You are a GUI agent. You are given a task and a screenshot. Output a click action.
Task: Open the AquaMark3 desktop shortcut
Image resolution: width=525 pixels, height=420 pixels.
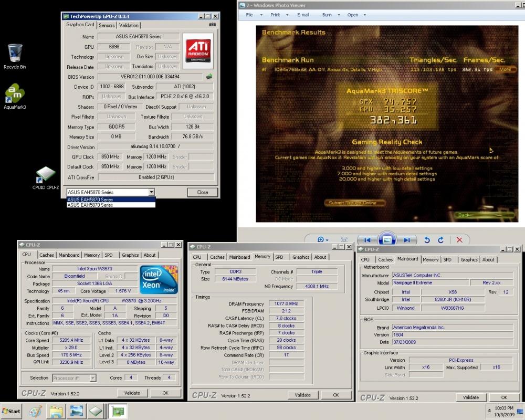(15, 97)
